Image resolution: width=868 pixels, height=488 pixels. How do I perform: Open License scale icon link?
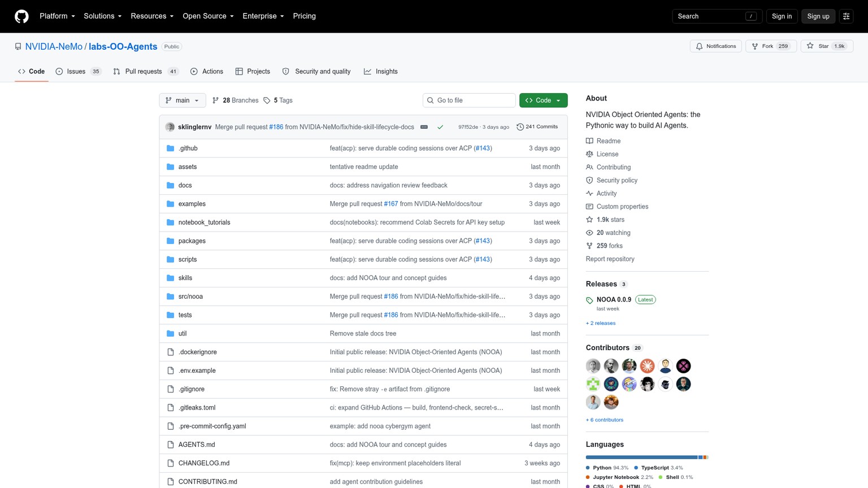click(x=589, y=154)
